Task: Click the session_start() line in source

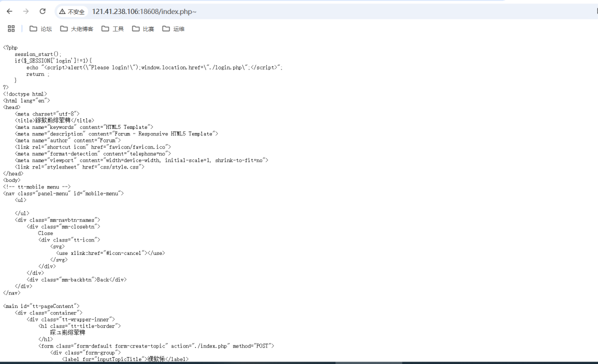Action: [x=38, y=54]
